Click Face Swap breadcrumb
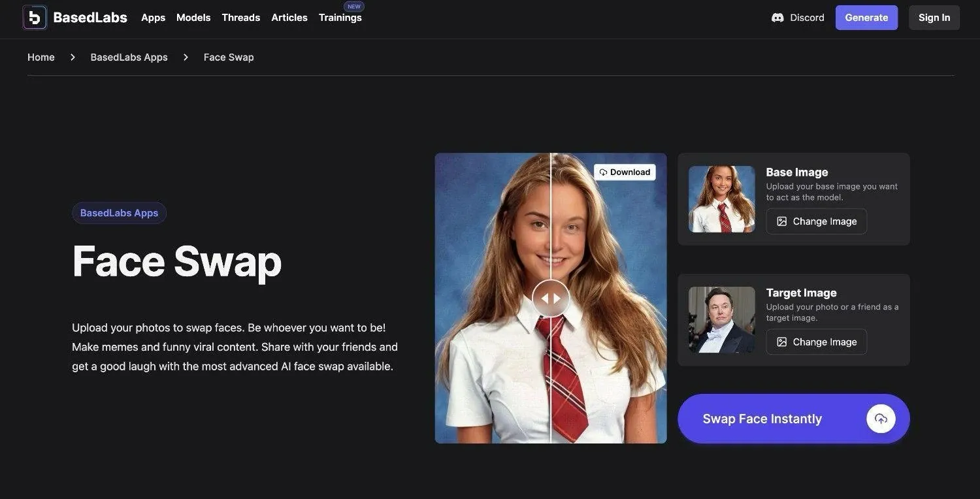980x499 pixels. (229, 57)
